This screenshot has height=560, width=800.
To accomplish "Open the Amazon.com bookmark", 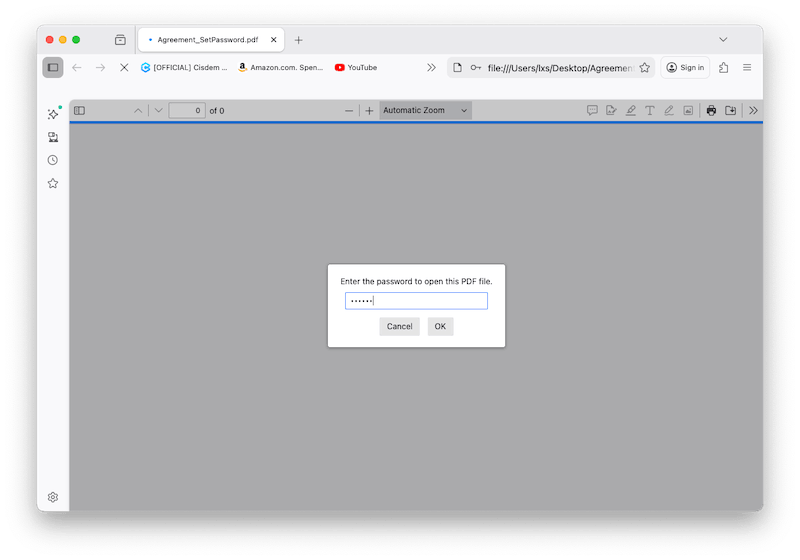I will click(281, 67).
